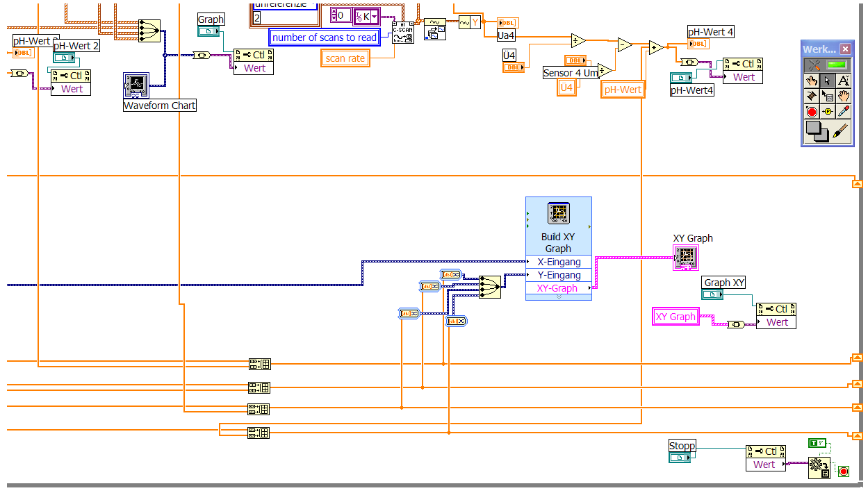This screenshot has height=493, width=868.
Task: Click the divide node after Ua4
Action: pos(578,40)
